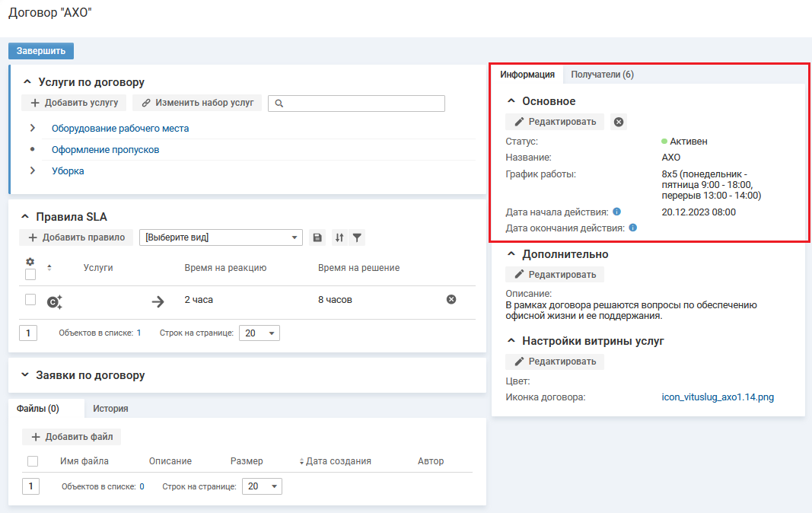The width and height of the screenshot is (812, 513).
Task: Click info icon beside Дата окончания действия
Action: click(633, 228)
